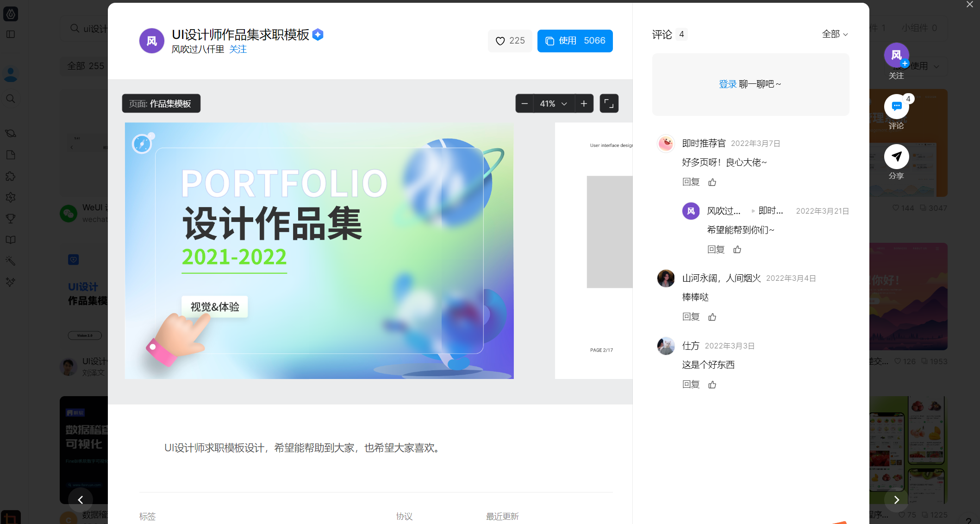
Task: Close the detail overlay with X
Action: 970,5
